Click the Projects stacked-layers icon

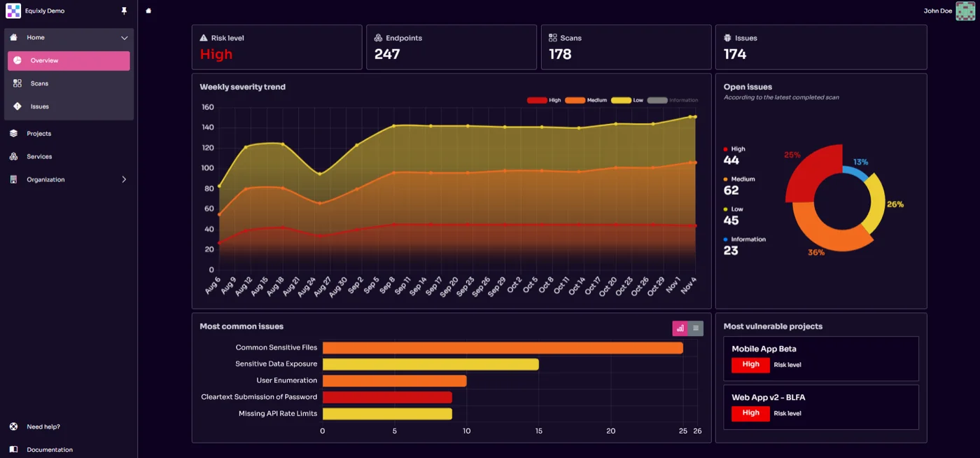(x=14, y=133)
